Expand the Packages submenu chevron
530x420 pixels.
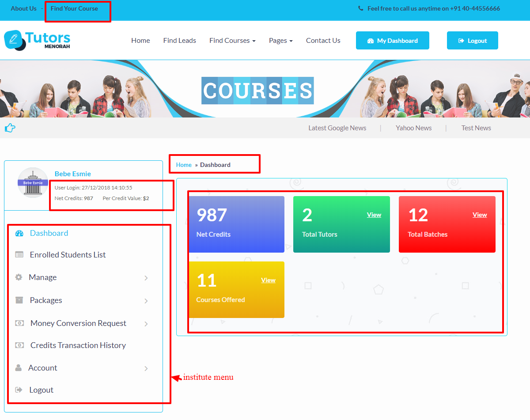point(146,301)
